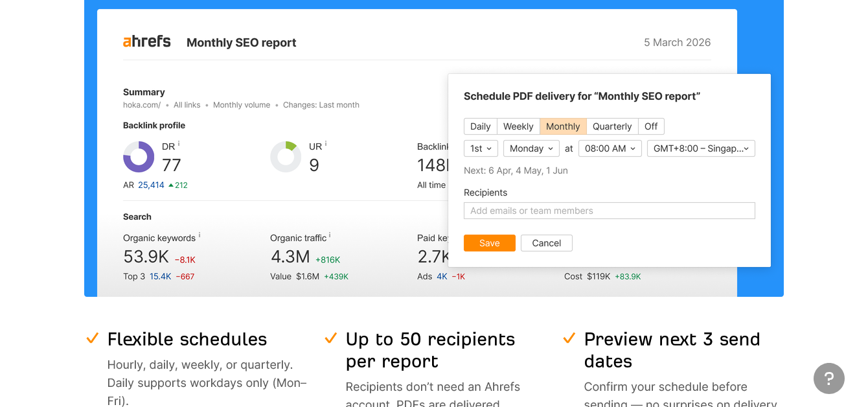The height and width of the screenshot is (407, 868).
Task: Open the 1st ordinal dropdown
Action: click(481, 148)
